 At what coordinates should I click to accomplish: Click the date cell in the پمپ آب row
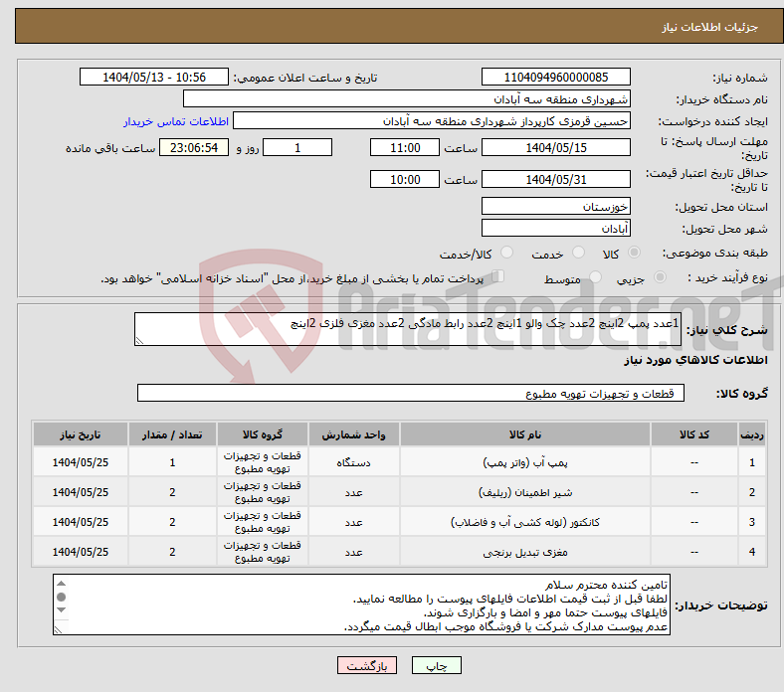point(80,462)
